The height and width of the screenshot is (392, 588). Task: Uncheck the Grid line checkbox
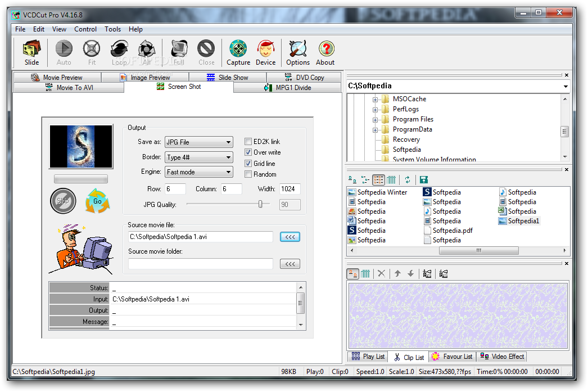tap(248, 163)
